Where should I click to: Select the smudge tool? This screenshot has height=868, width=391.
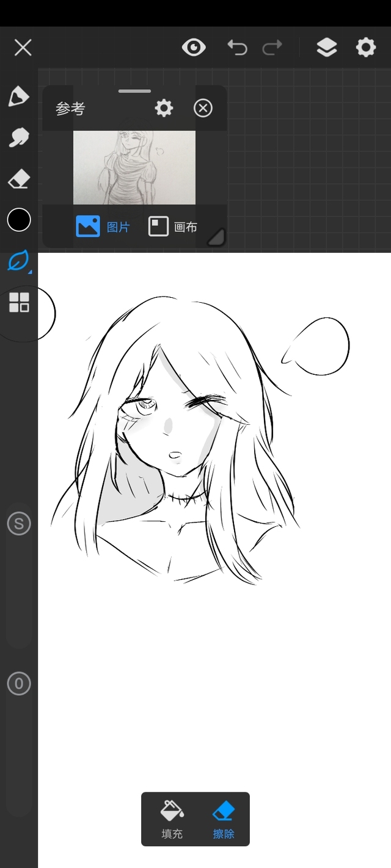[18, 137]
